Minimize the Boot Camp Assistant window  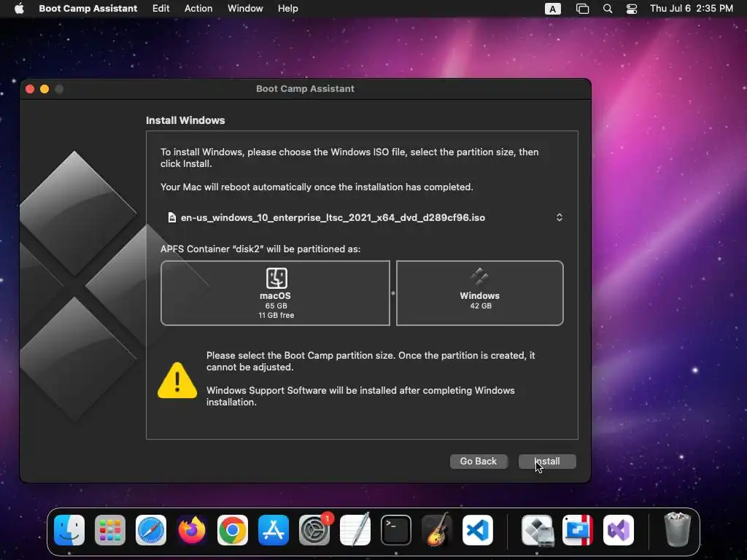tap(44, 89)
